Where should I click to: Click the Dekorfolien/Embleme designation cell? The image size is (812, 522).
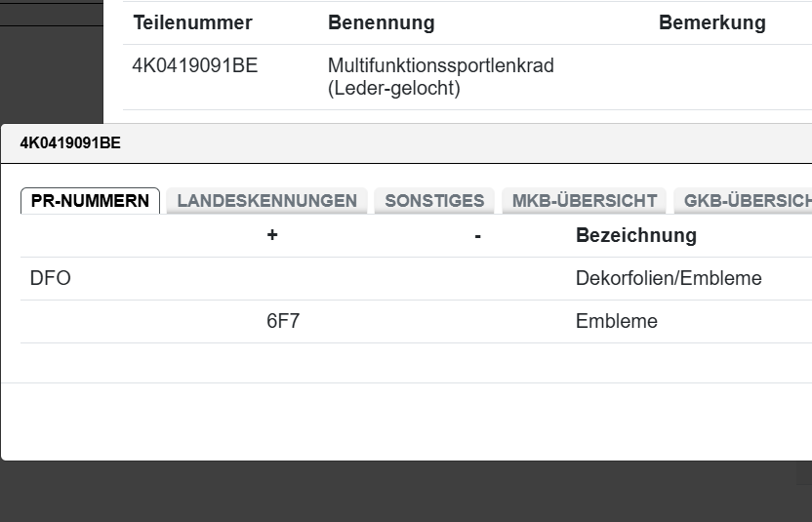668,278
